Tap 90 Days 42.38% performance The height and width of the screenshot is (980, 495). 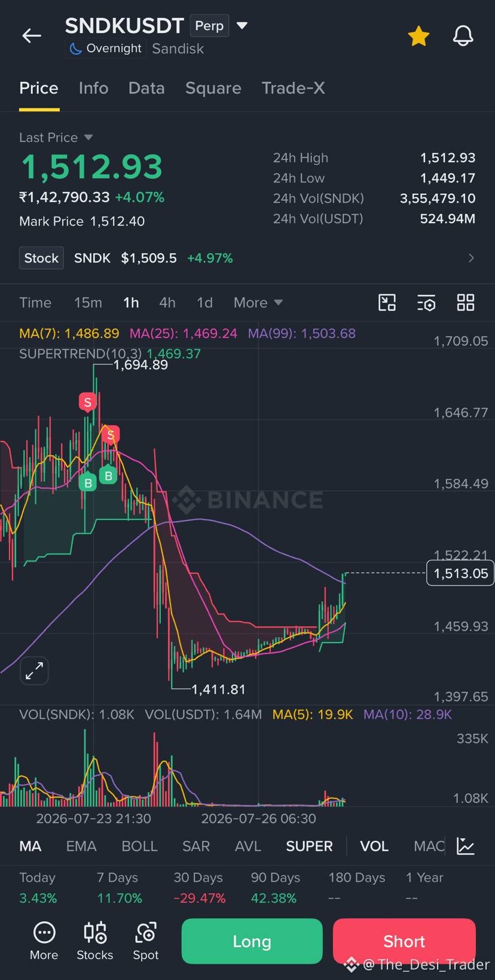pos(275,888)
